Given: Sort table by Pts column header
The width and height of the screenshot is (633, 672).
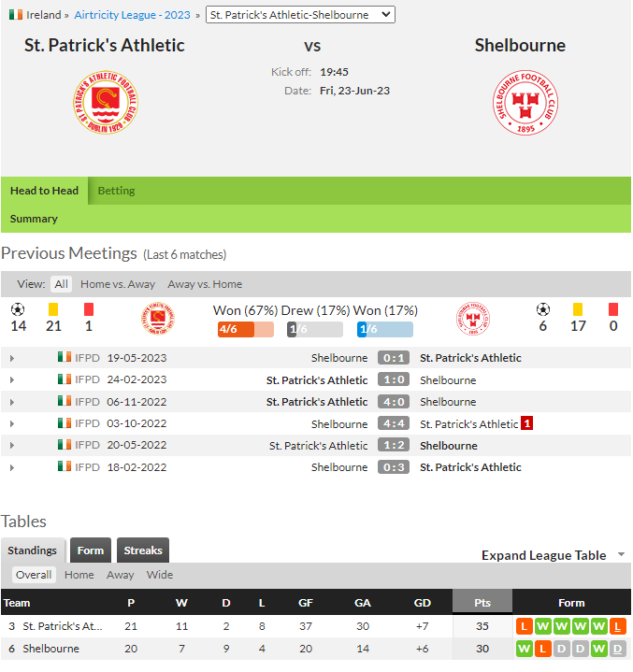Looking at the screenshot, I should 482,603.
